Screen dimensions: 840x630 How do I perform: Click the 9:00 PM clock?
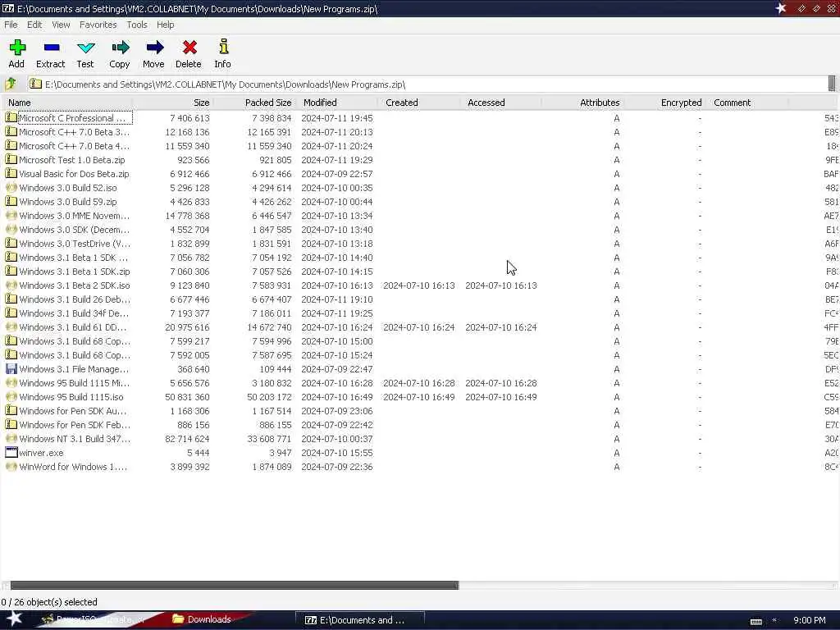pyautogui.click(x=810, y=620)
